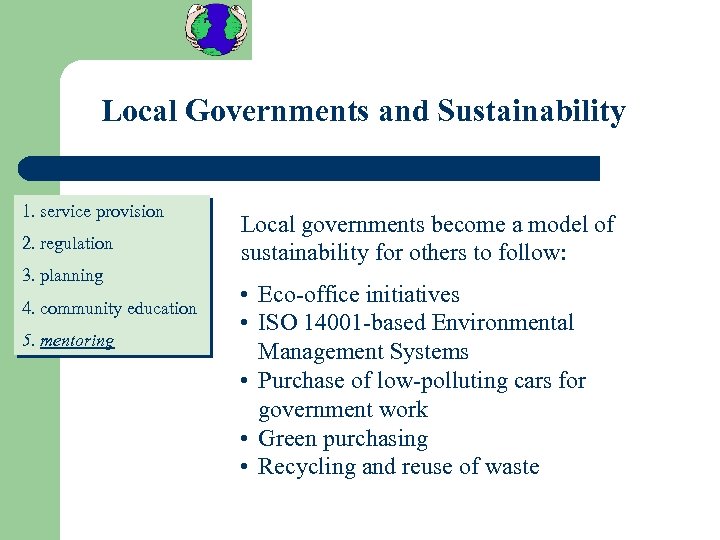Click the intro sentence 'Local governments become a model'
Viewport: 720px width, 540px height.
[x=427, y=238]
